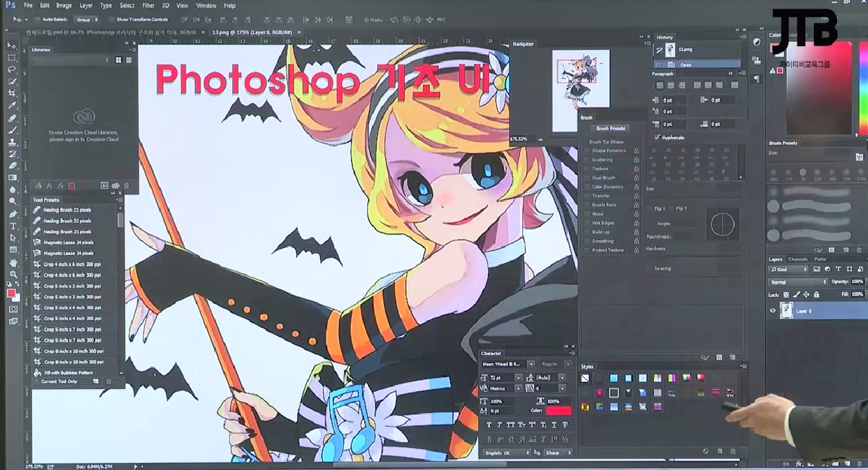Image resolution: width=868 pixels, height=470 pixels.
Task: Select the Eyedropper tool
Action: point(12,106)
